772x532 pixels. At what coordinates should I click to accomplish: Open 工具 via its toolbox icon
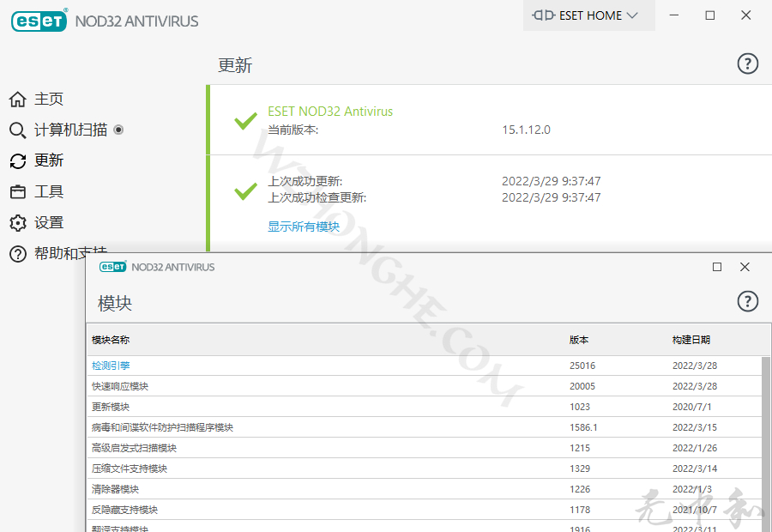point(18,191)
